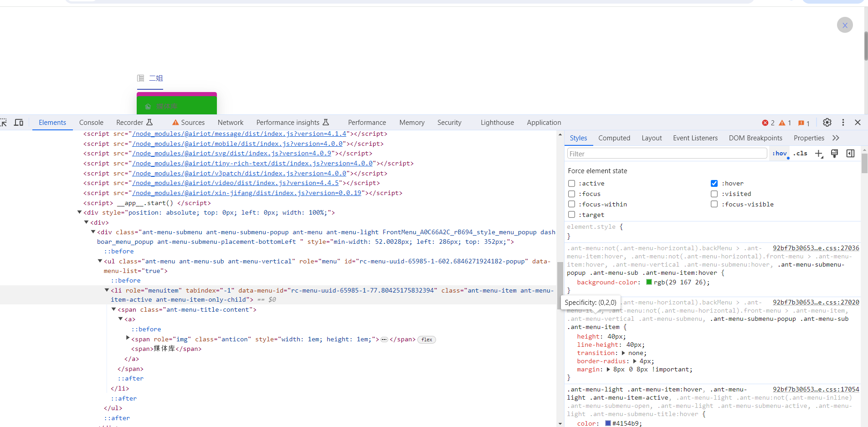Show more Styles pane tabs chevron

(836, 138)
